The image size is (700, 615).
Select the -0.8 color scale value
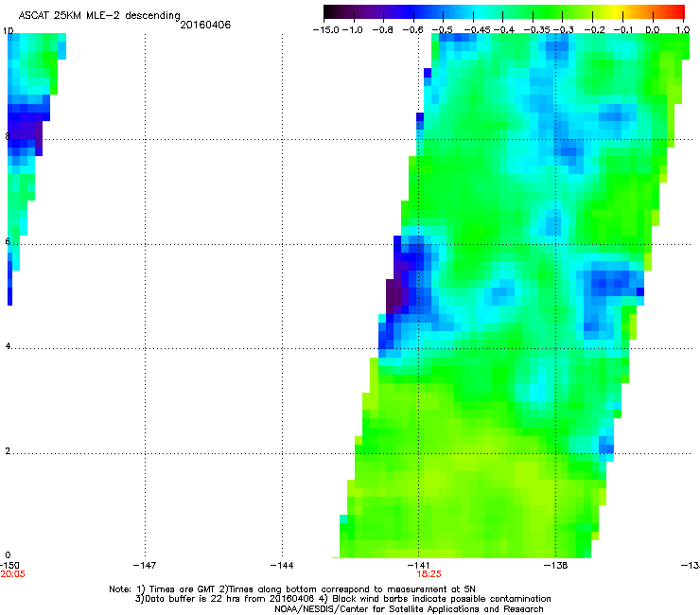pos(382,30)
